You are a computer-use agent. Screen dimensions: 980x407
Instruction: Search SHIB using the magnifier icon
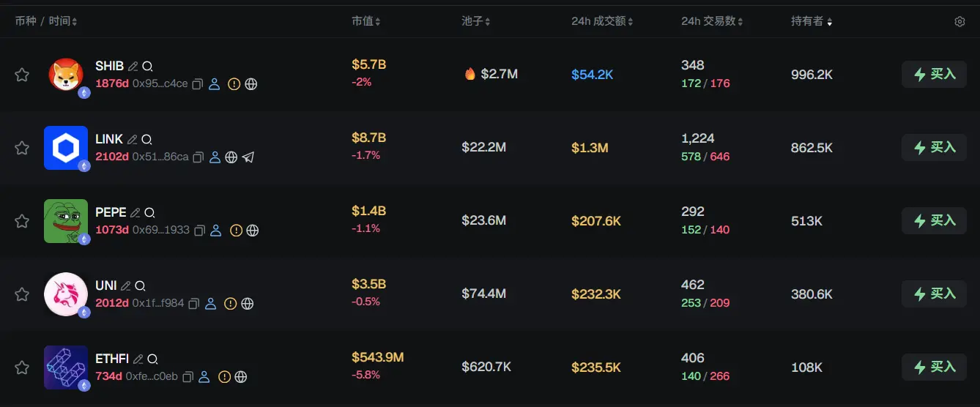(148, 67)
